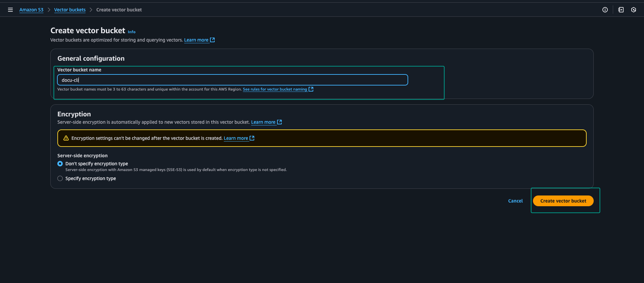Open See rules for vector bucket naming
The width and height of the screenshot is (644, 283).
pos(275,89)
